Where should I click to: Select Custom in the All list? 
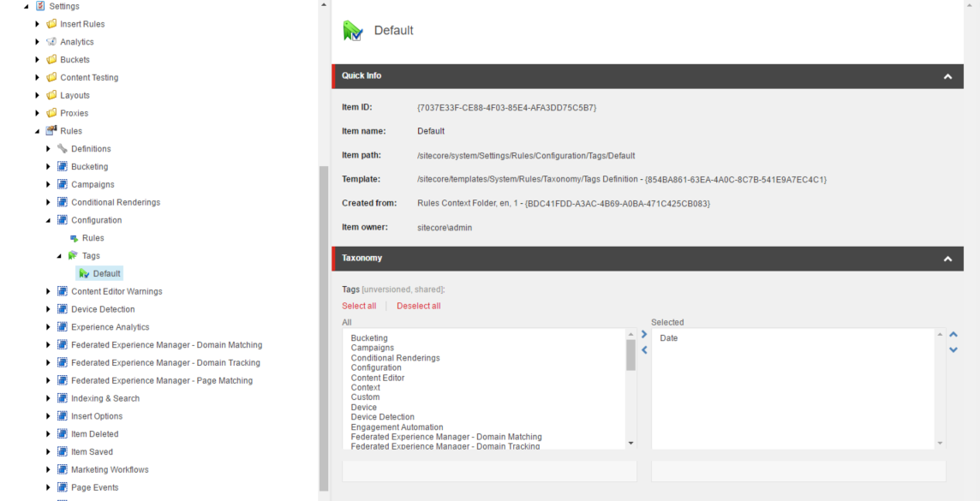(365, 397)
